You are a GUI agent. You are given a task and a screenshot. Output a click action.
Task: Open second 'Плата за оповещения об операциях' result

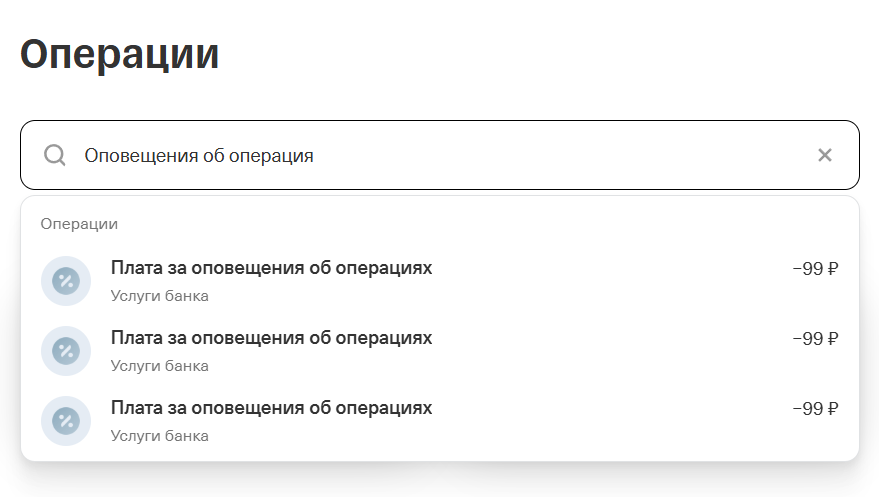(271, 339)
